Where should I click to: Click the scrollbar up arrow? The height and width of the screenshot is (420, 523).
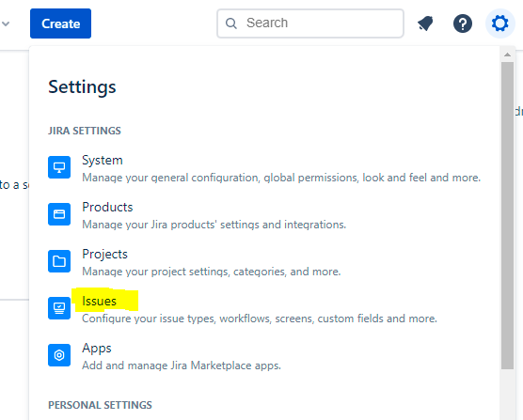pyautogui.click(x=507, y=54)
